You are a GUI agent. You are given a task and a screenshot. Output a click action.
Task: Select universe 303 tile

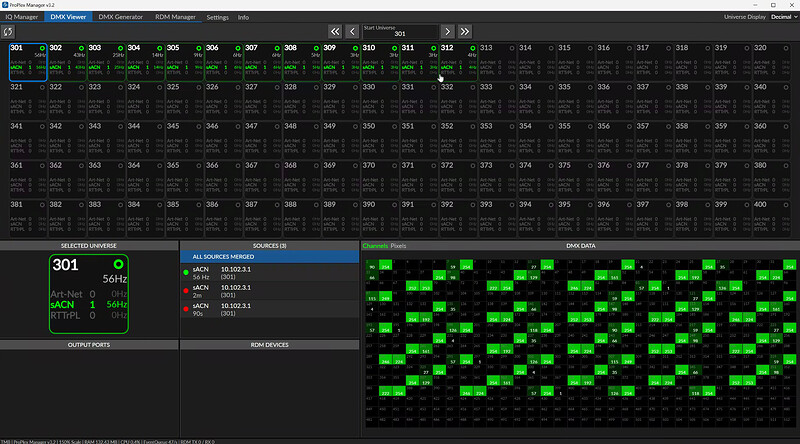pos(107,62)
